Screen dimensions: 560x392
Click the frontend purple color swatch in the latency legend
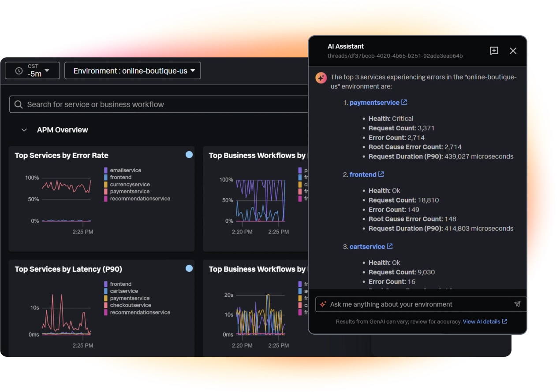click(x=105, y=284)
